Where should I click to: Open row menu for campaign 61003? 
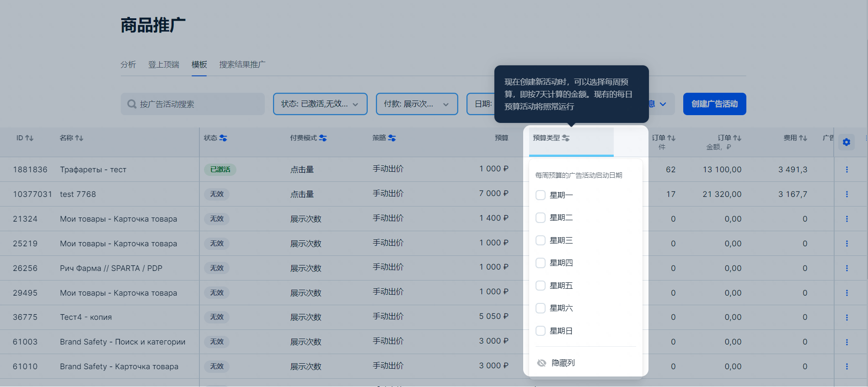(x=847, y=342)
